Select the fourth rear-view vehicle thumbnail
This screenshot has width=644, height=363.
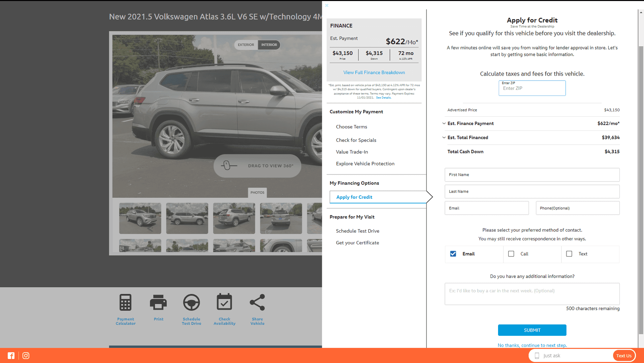pyautogui.click(x=281, y=218)
